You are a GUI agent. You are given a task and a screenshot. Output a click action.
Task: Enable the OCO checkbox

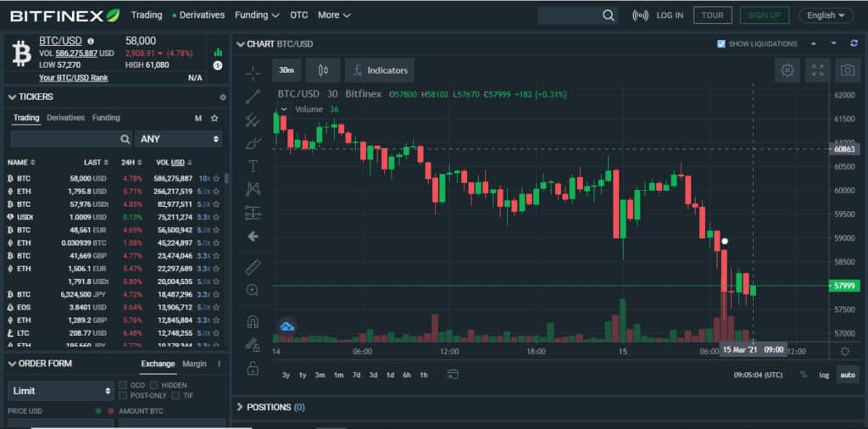(x=123, y=385)
